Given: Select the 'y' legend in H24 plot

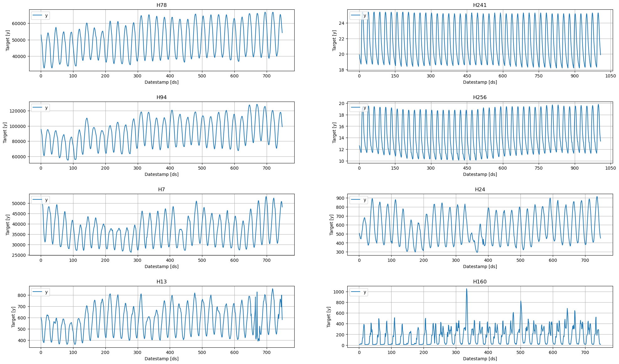Looking at the screenshot, I should tap(359, 200).
